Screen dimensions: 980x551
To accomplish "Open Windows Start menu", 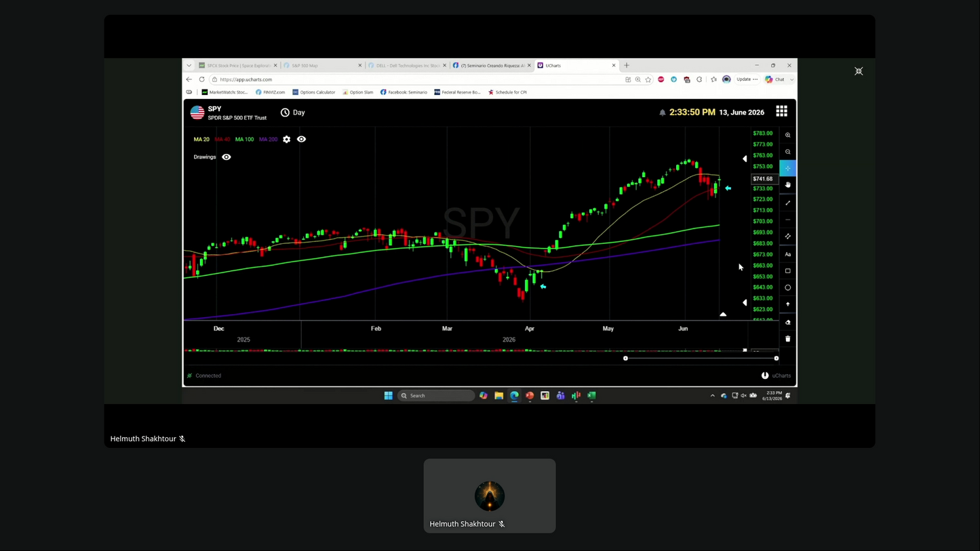I will 388,396.
